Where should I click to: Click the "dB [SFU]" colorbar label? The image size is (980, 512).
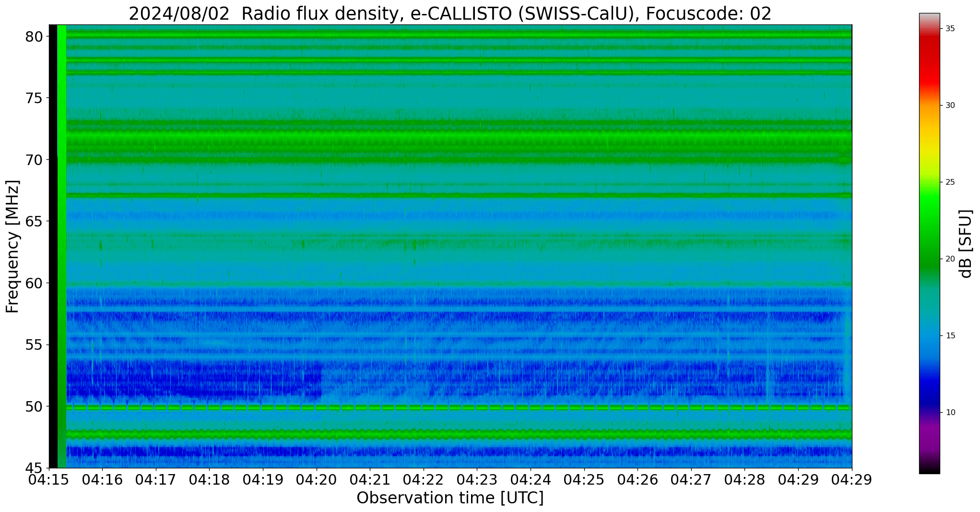pyautogui.click(x=966, y=244)
